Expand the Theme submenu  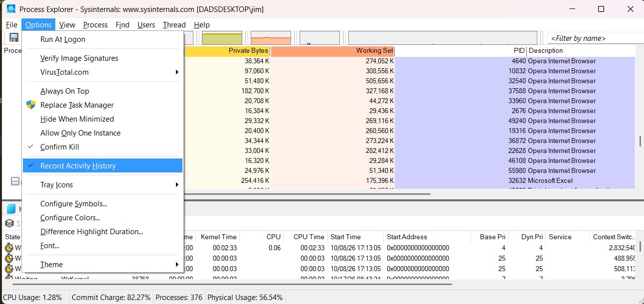click(x=103, y=265)
